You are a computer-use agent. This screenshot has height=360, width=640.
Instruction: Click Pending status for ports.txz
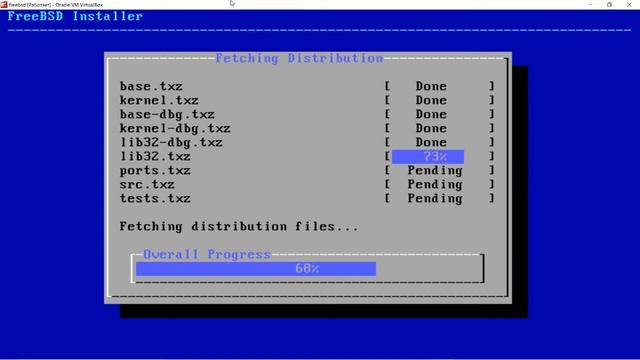(x=435, y=171)
